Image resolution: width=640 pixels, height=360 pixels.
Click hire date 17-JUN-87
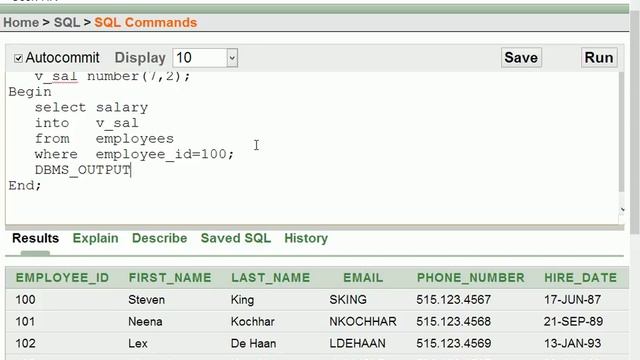click(x=572, y=300)
